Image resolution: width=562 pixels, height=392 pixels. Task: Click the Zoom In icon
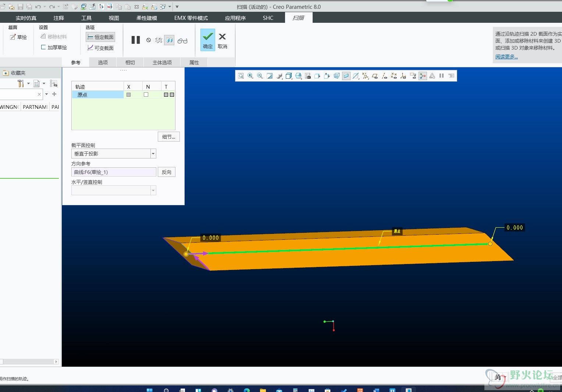[x=250, y=76]
